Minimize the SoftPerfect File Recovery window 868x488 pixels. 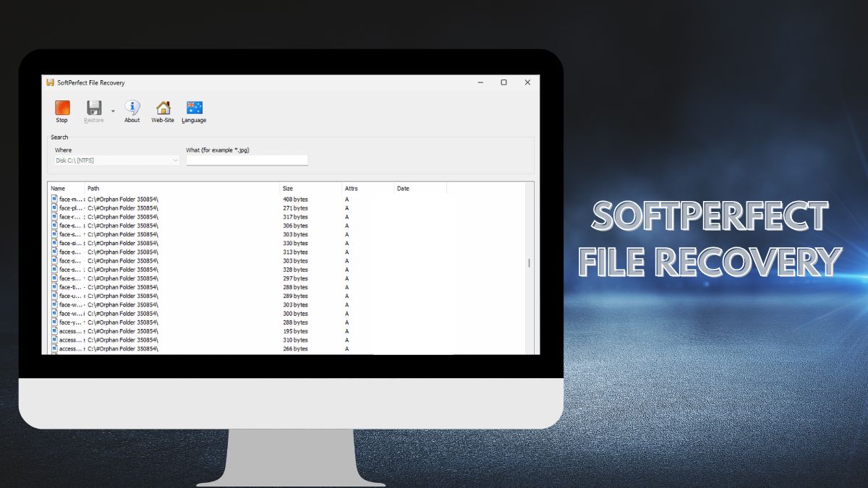point(480,82)
